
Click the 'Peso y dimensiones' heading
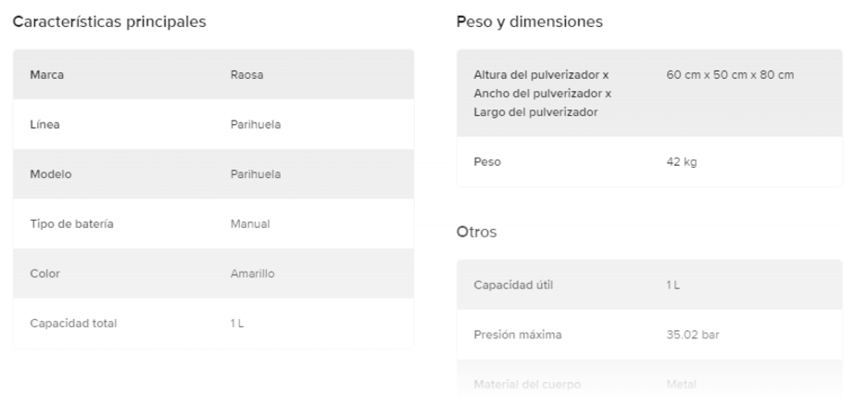[x=530, y=21]
